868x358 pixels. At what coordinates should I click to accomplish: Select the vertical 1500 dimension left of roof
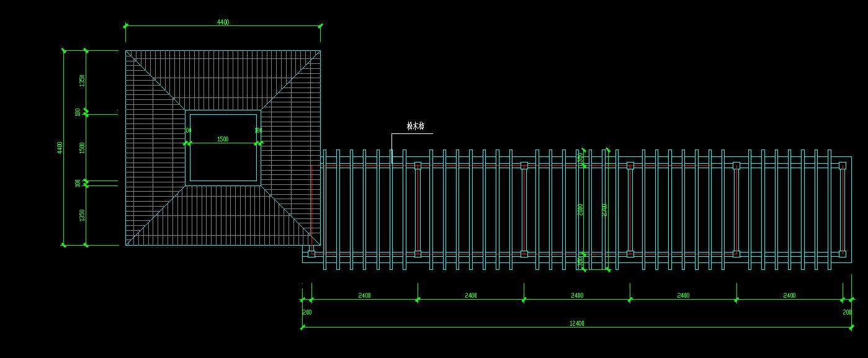click(82, 148)
